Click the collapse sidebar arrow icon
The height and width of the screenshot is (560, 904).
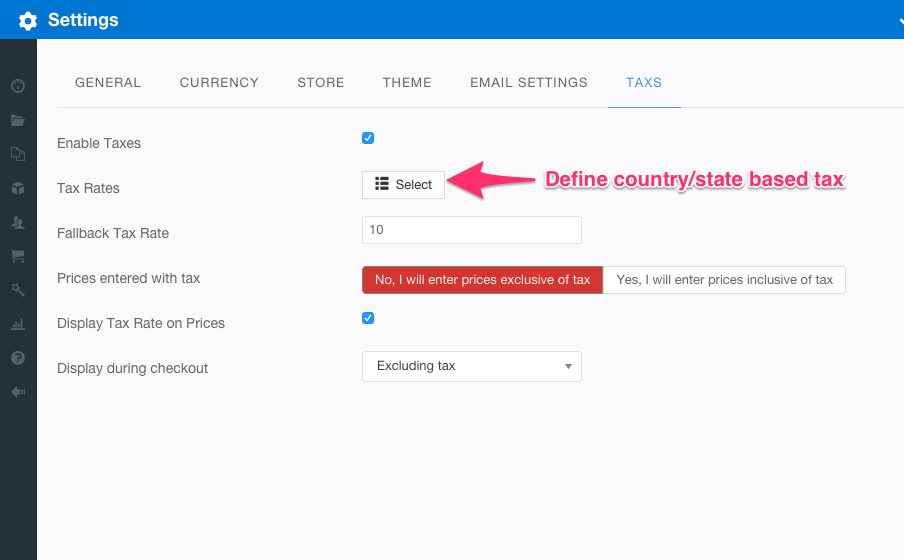18,392
